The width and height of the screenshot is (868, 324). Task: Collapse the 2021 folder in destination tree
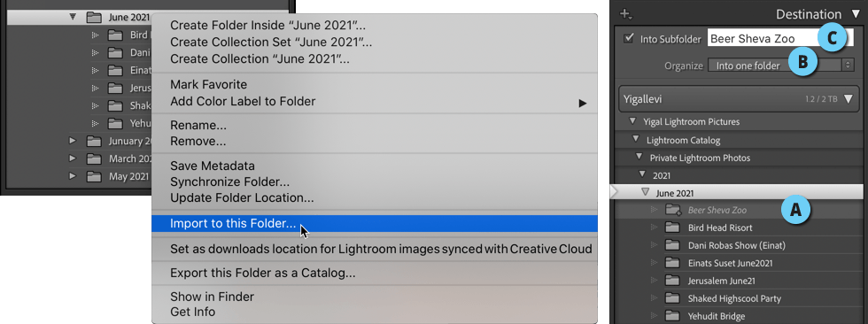(642, 174)
